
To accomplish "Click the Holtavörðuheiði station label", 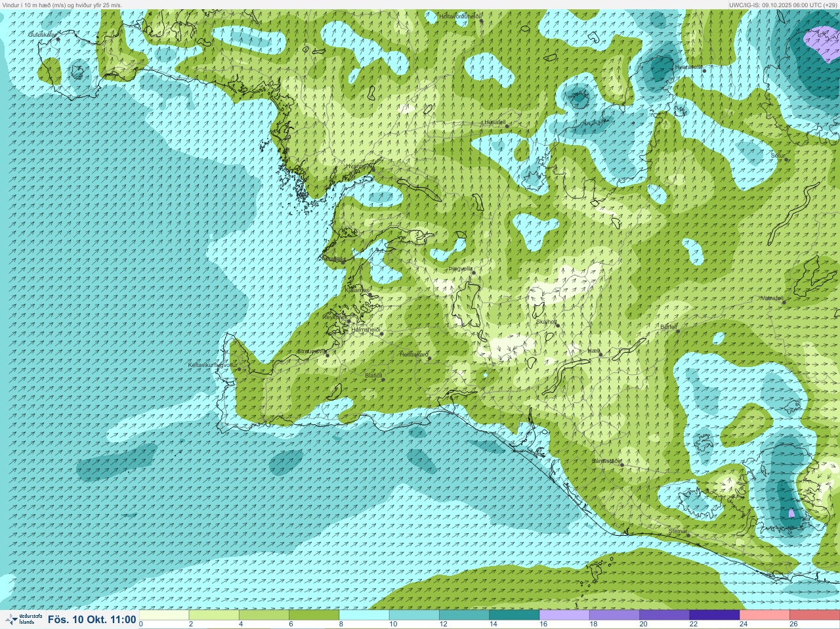I will click(x=461, y=16).
